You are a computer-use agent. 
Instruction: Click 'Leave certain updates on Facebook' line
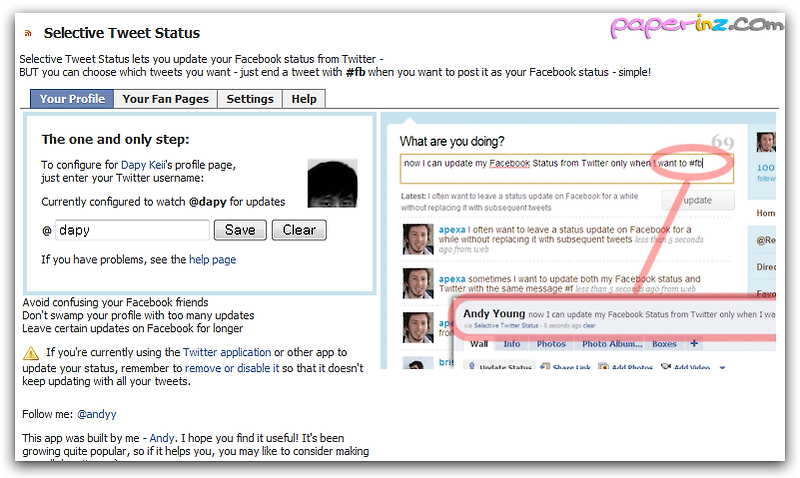tap(133, 329)
